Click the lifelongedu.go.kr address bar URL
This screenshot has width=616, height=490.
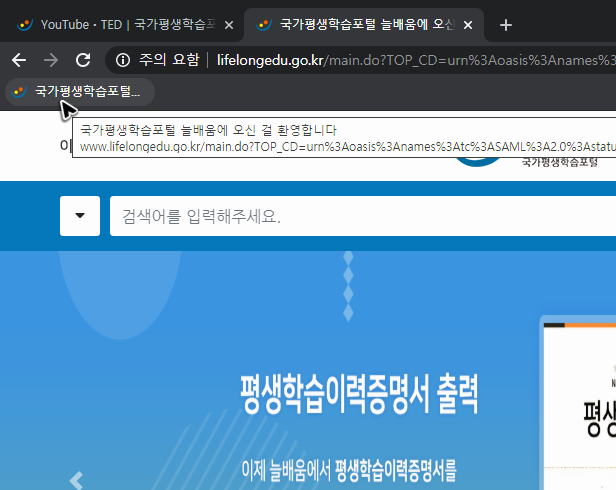tap(416, 60)
